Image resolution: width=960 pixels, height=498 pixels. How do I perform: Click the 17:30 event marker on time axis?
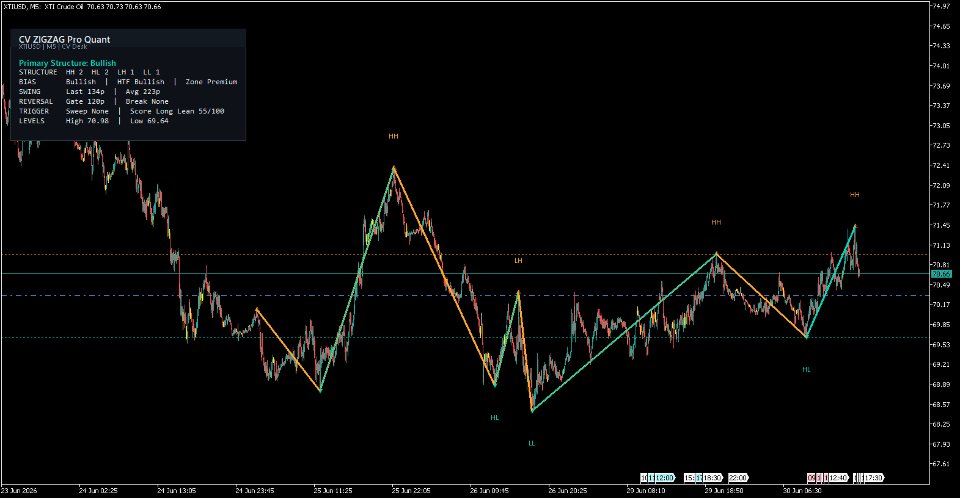click(x=873, y=478)
